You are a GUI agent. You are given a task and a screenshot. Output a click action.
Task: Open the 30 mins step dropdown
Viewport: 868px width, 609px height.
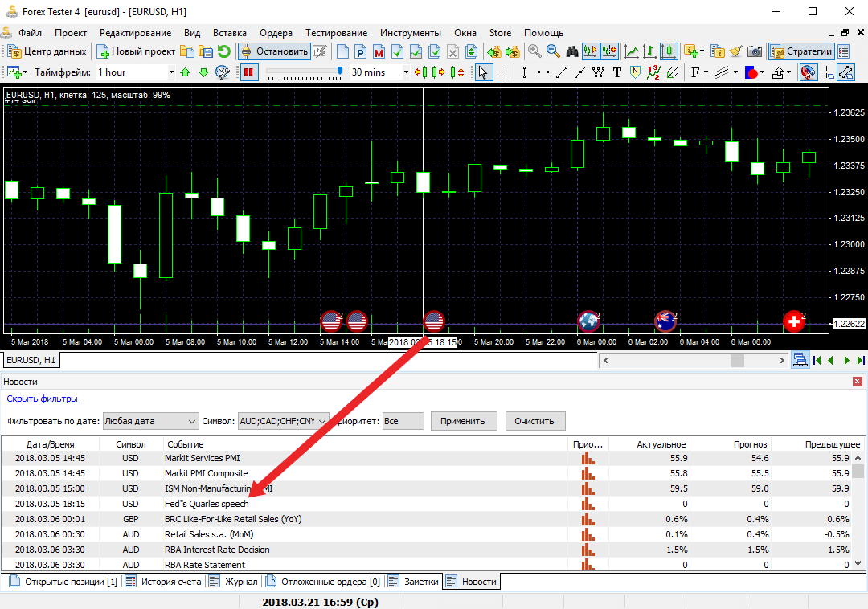(379, 72)
